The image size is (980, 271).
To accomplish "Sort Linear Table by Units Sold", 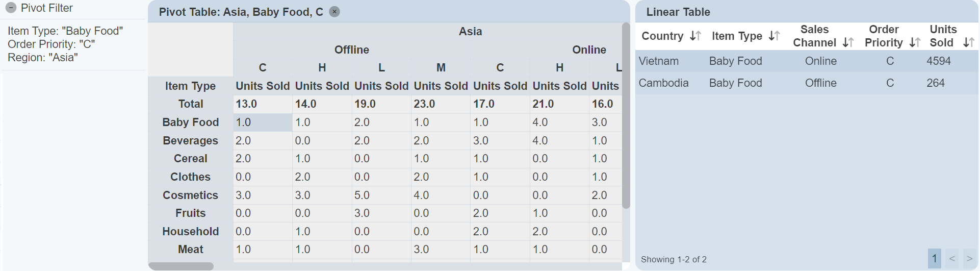I will click(x=968, y=43).
